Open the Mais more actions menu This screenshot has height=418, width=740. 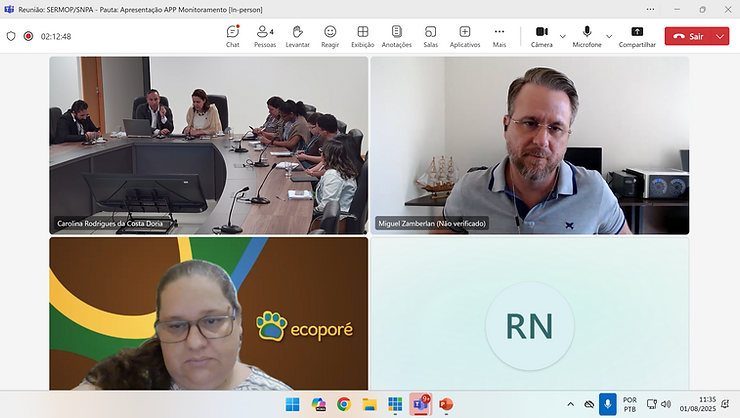499,36
